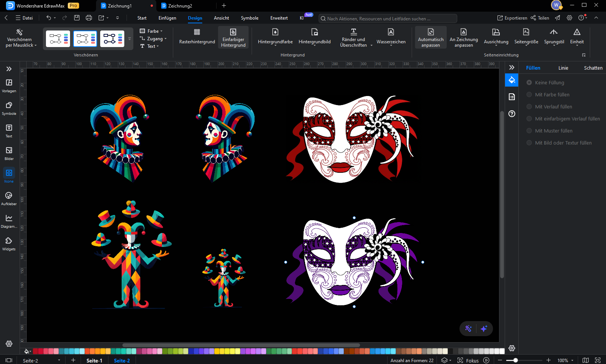Click Automatisch anpassen in the ribbon
Image resolution: width=606 pixels, height=364 pixels.
point(430,37)
